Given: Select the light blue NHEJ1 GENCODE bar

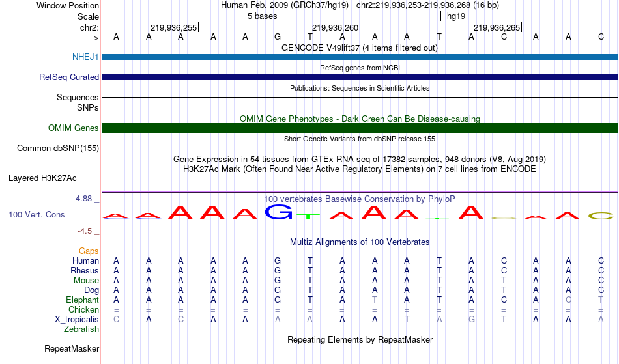Looking at the screenshot, I should [x=360, y=57].
